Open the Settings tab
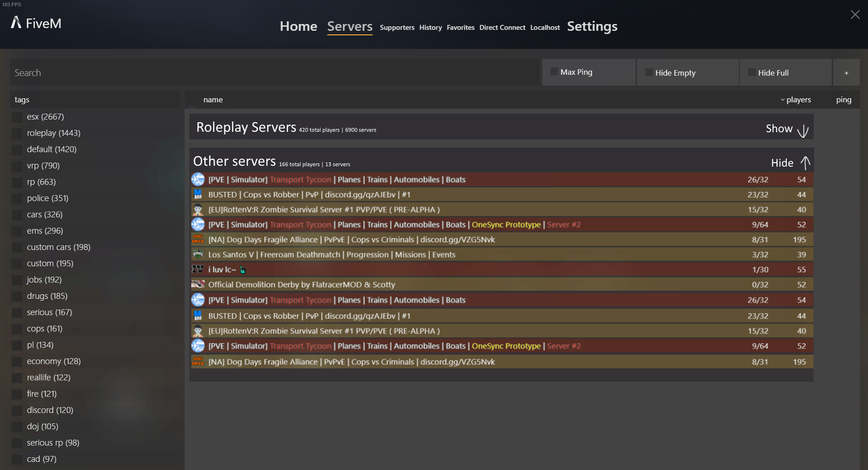Image resolution: width=868 pixels, height=470 pixels. tap(592, 26)
